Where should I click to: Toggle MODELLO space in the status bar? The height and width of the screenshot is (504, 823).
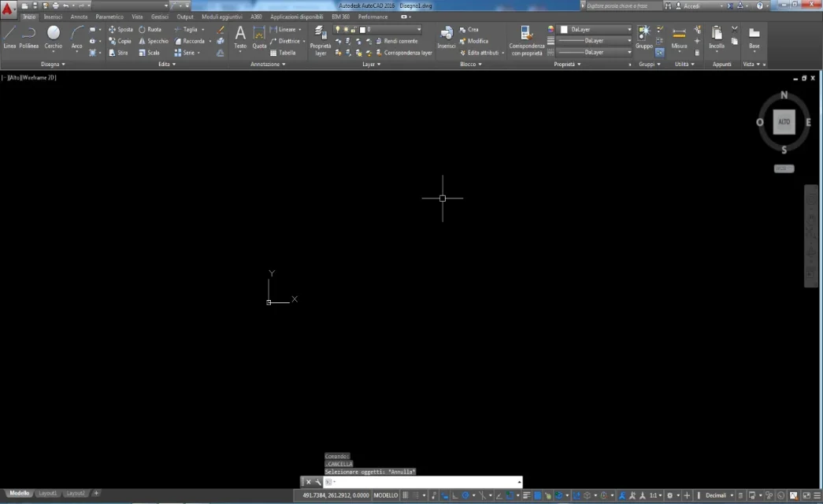tap(385, 495)
